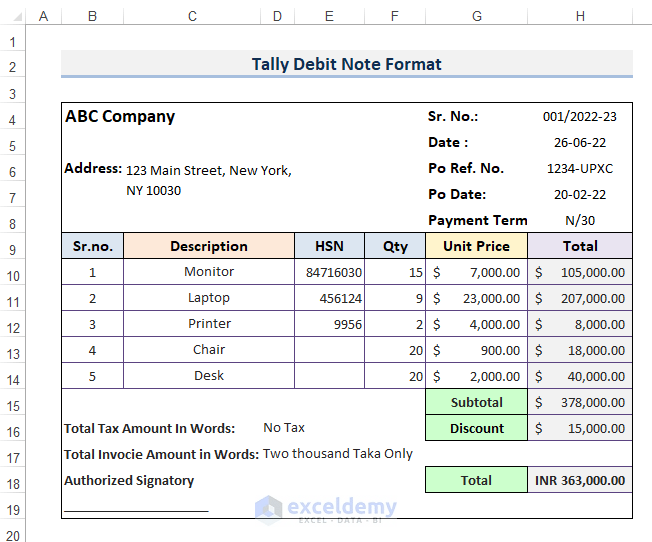Click the 'HSN' table header

329,246
